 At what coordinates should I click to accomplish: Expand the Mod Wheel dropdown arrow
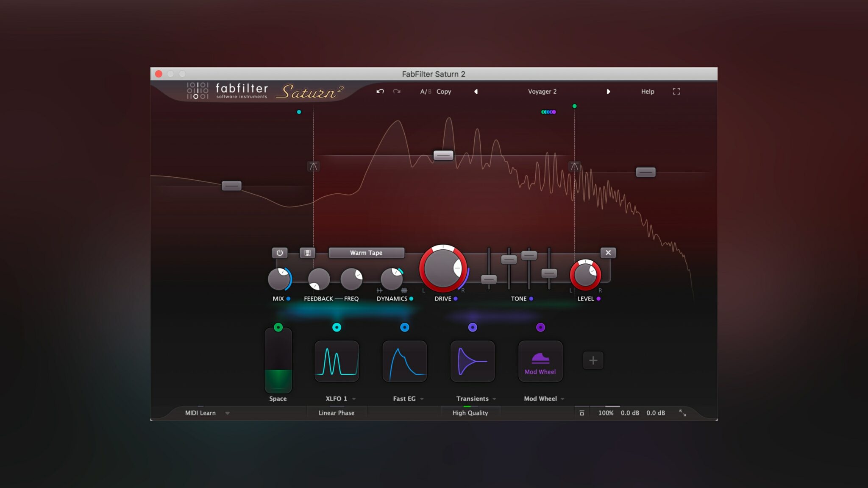562,399
